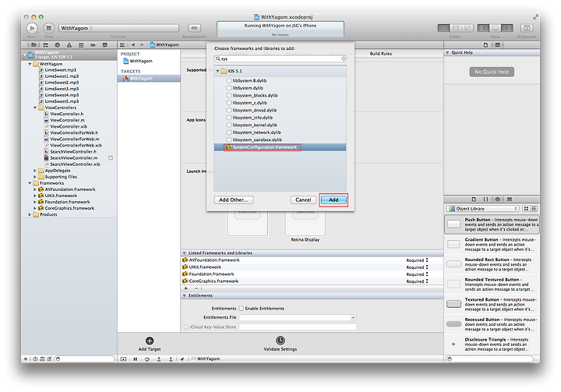Collapse Linked Frameworks and Libraries section
The height and width of the screenshot is (392, 561).
click(x=185, y=253)
